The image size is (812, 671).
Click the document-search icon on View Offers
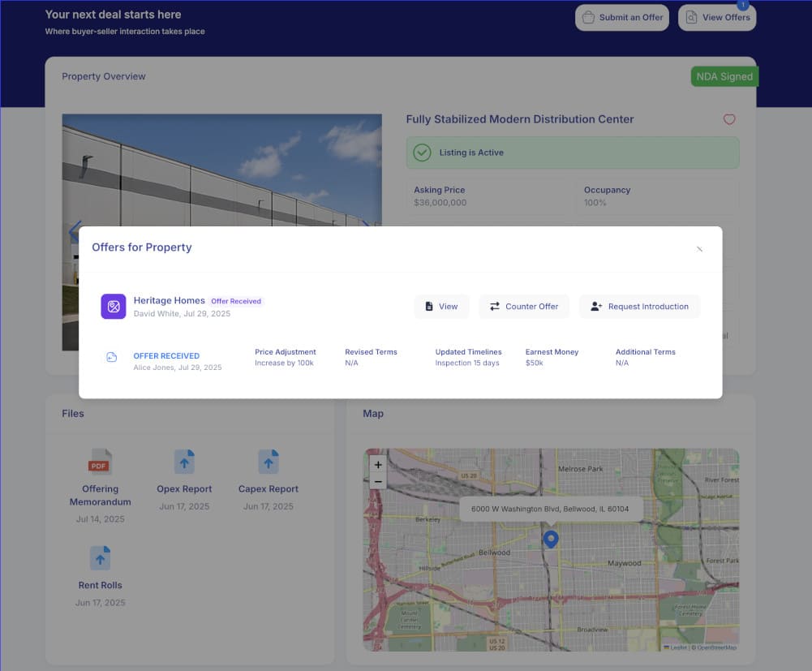(690, 17)
